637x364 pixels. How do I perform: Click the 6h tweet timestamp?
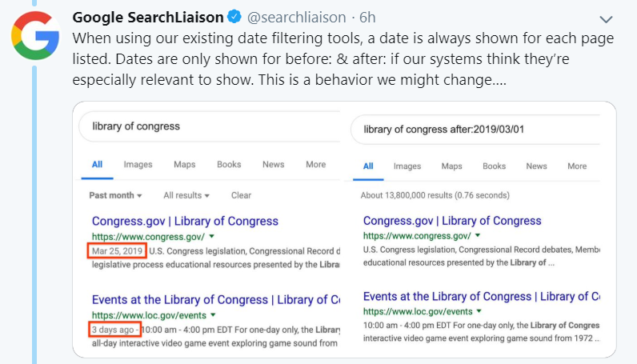[x=367, y=18]
